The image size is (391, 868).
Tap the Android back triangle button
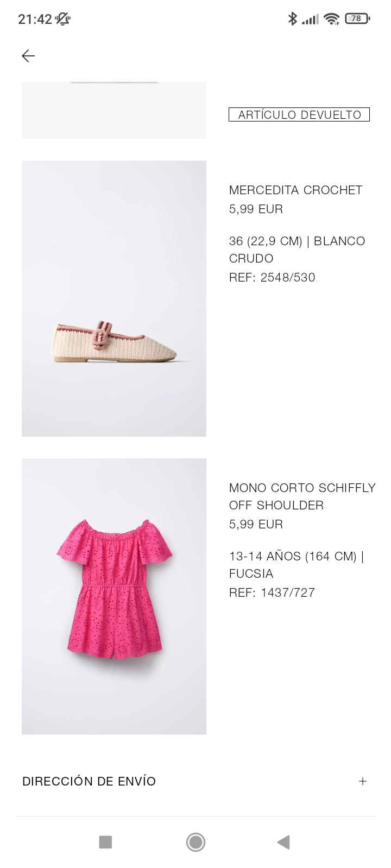283,842
